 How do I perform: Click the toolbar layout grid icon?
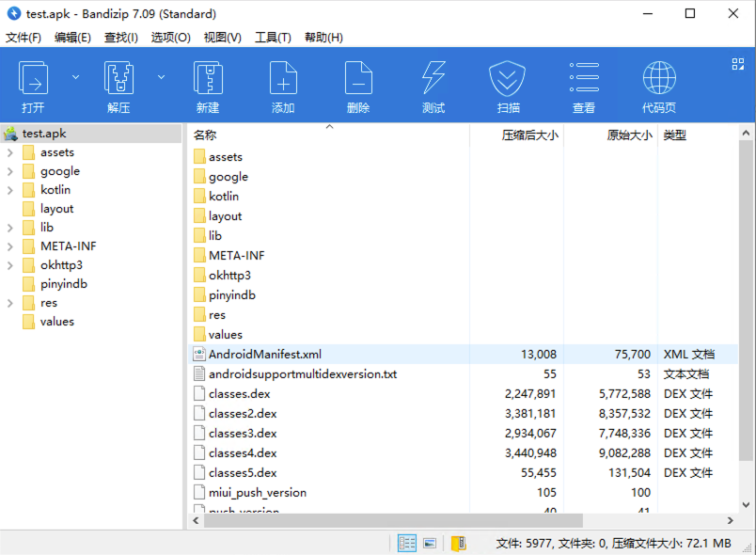[x=738, y=64]
